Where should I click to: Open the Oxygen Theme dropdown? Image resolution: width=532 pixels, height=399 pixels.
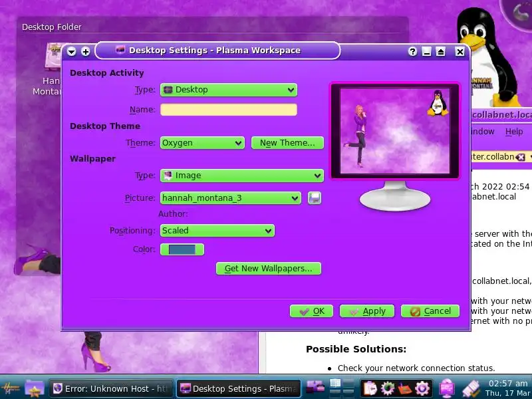click(x=202, y=143)
